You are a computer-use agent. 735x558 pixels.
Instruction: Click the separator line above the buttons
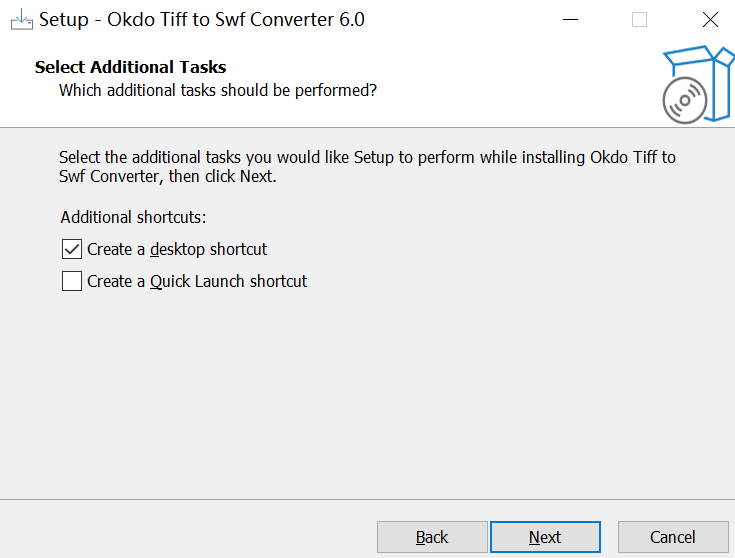(x=367, y=498)
